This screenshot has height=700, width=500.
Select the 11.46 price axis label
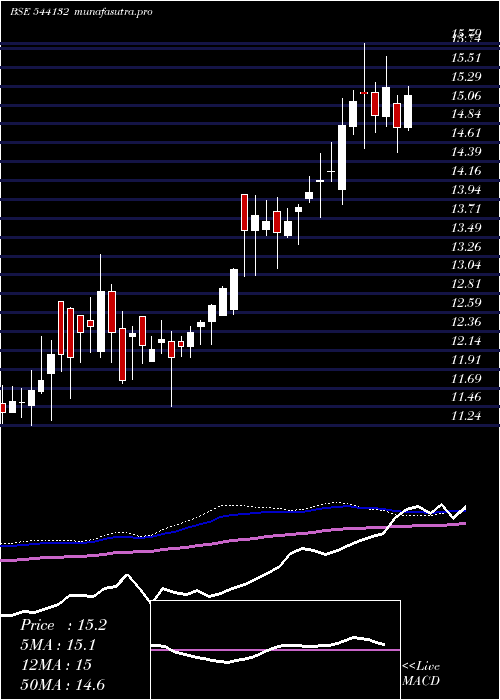coord(466,397)
